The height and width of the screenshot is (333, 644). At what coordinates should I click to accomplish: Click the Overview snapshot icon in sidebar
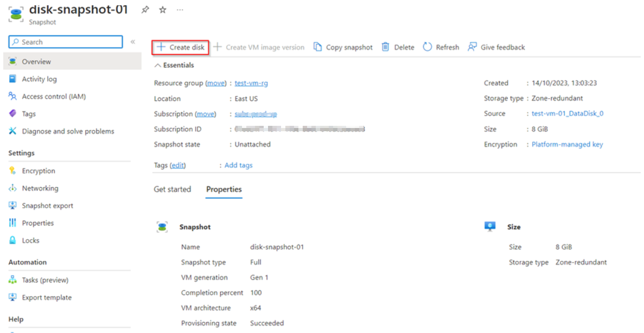point(12,62)
